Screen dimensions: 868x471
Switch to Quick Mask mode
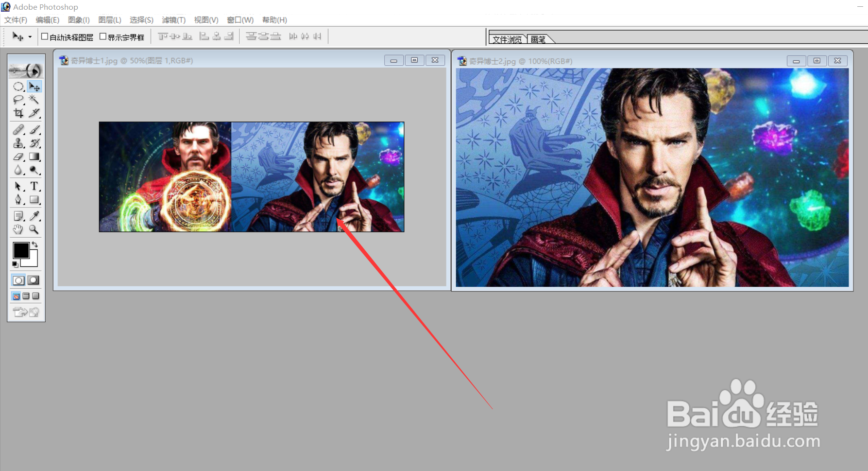(34, 280)
